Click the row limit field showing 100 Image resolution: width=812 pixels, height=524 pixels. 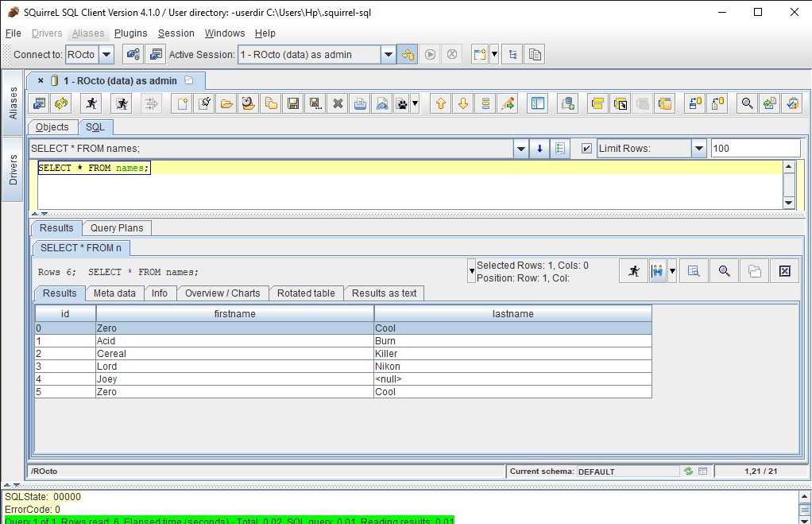tap(755, 149)
